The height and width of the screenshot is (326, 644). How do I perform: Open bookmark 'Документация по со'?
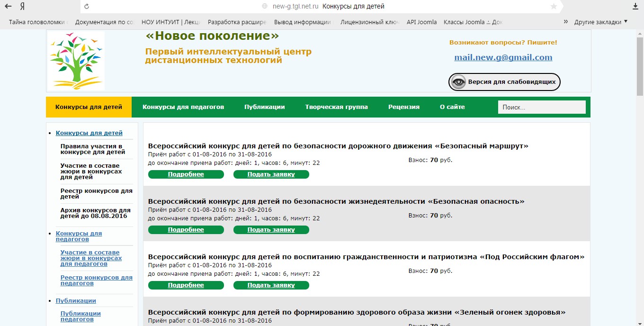(x=104, y=22)
